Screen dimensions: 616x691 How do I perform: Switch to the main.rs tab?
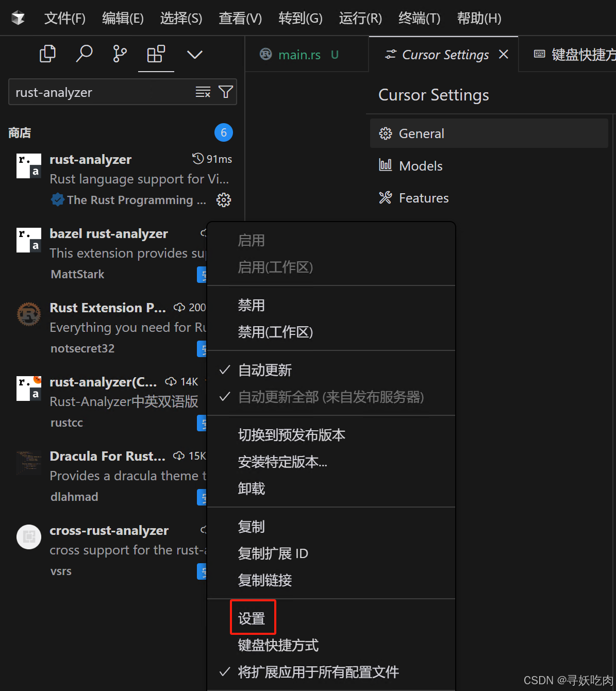pos(306,55)
